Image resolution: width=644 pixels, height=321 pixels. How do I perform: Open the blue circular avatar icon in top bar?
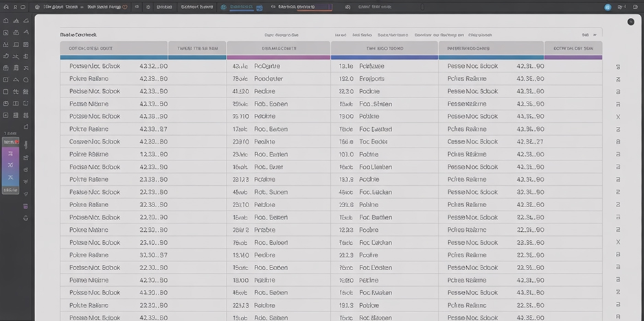click(x=608, y=7)
